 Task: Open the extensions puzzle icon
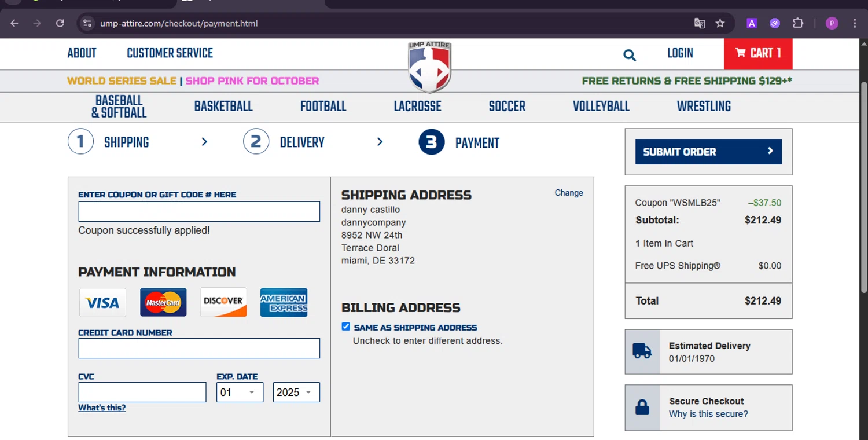point(798,23)
